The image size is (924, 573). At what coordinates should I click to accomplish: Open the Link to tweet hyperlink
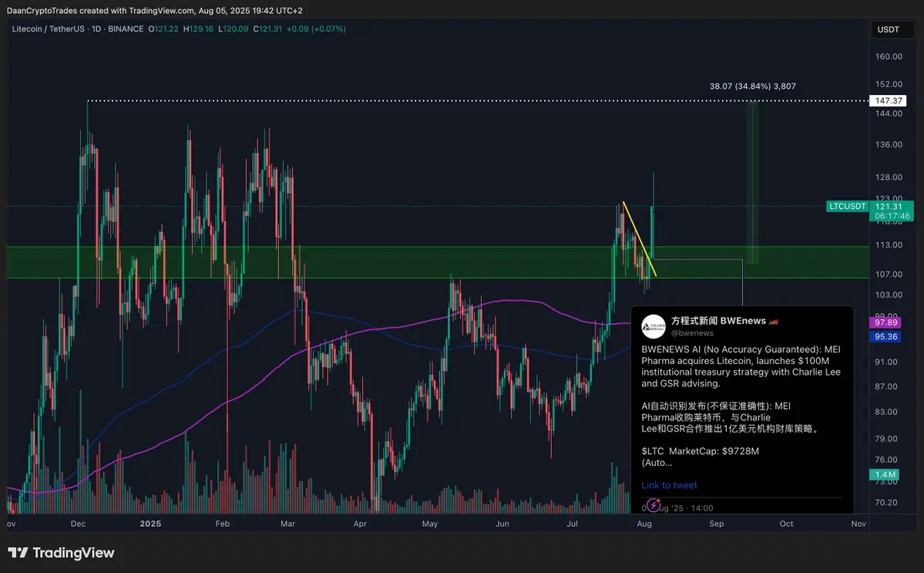coord(669,485)
